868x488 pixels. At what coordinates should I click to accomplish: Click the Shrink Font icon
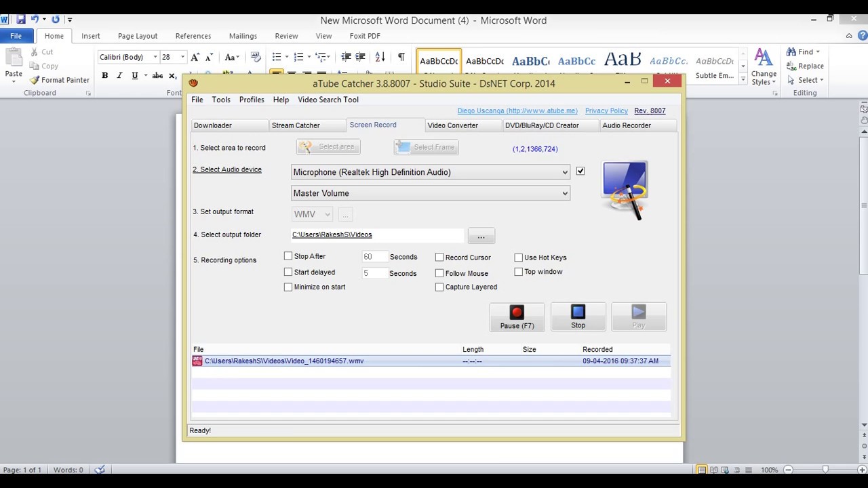tap(209, 58)
